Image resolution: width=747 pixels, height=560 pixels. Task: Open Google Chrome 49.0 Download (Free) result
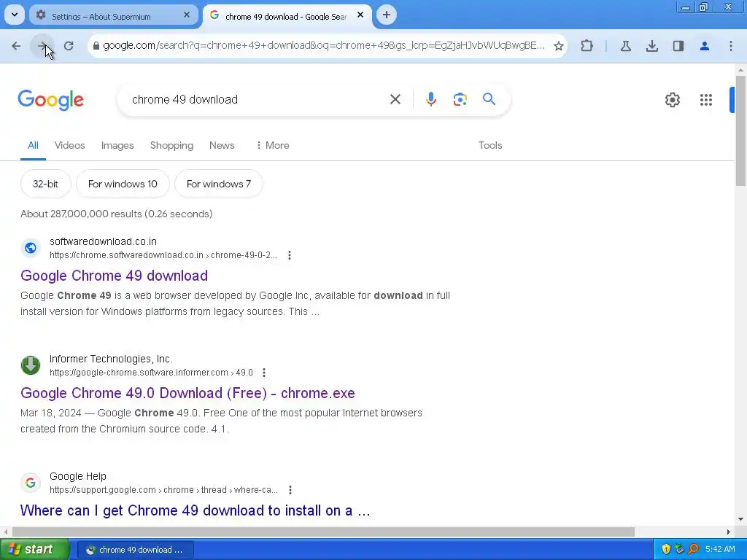[187, 393]
